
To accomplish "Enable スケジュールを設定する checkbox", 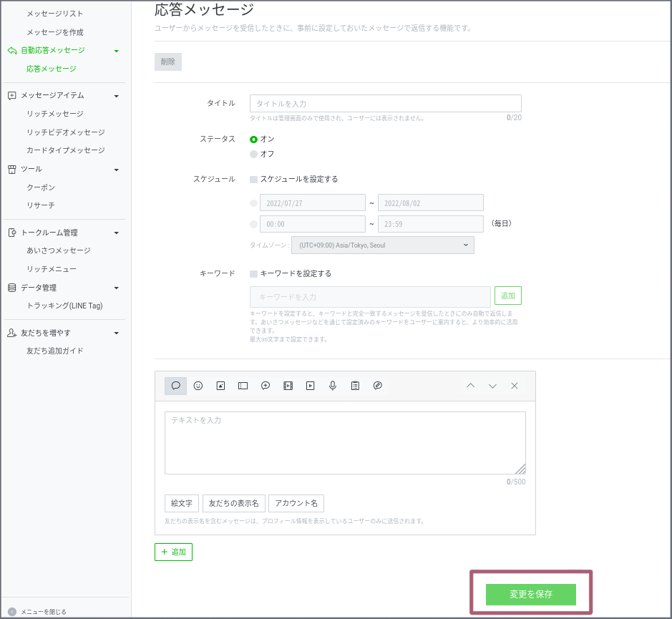I will tap(253, 180).
